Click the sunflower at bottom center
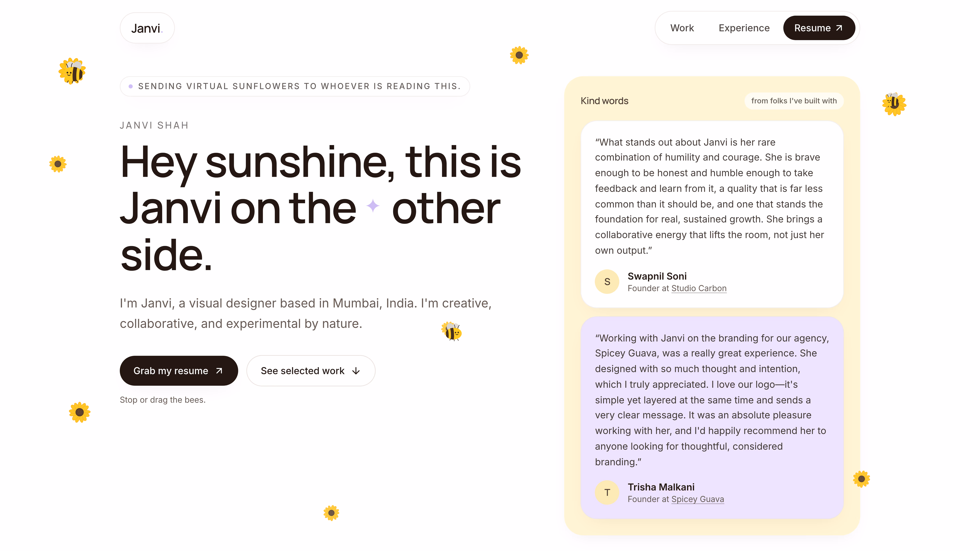Viewport: 980px width, 551px height. pos(331,513)
